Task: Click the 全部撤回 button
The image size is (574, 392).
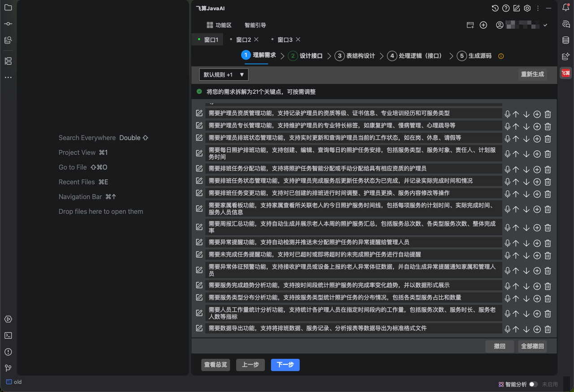Action: (x=532, y=346)
